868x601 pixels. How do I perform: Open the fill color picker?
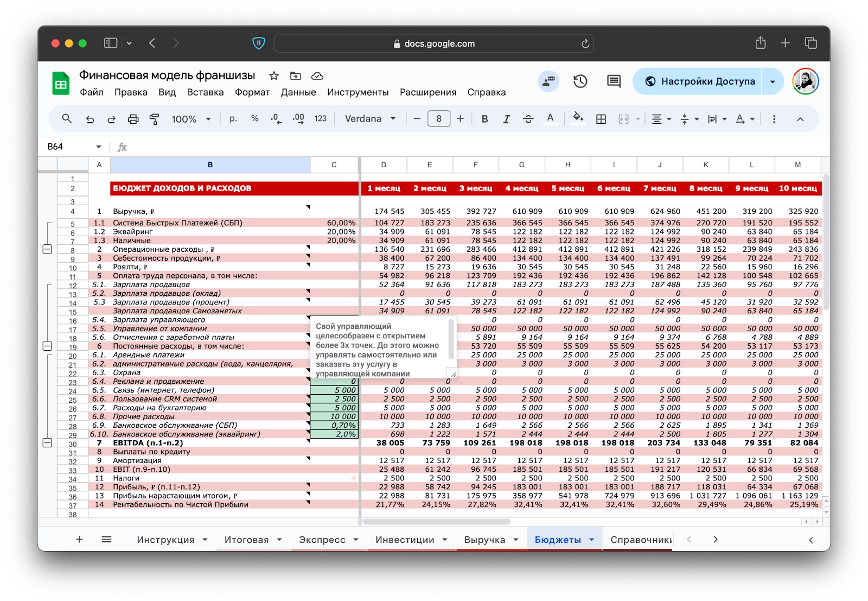click(x=578, y=118)
